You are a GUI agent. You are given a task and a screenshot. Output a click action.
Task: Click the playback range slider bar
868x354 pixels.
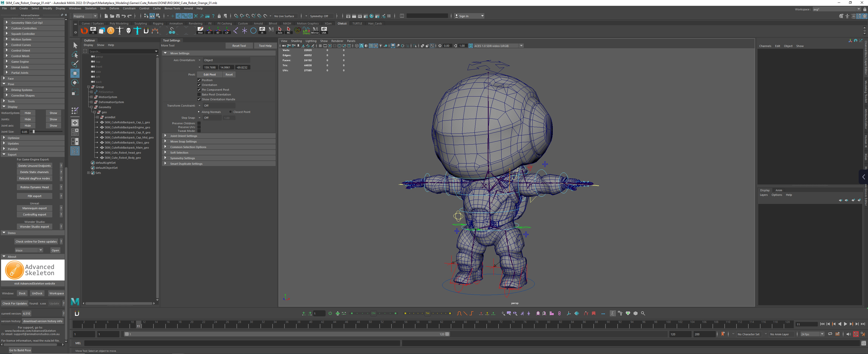[x=286, y=335]
